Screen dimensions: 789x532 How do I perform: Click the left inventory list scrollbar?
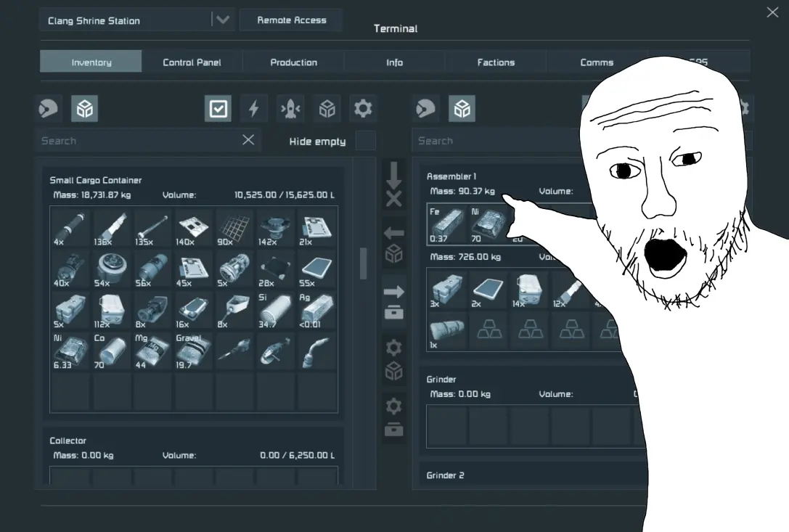coord(364,263)
